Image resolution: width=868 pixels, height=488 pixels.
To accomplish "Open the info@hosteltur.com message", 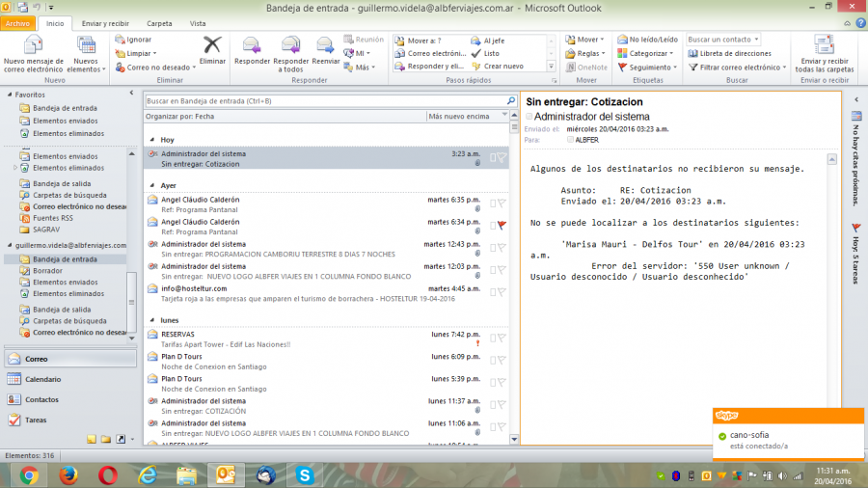I will point(327,293).
